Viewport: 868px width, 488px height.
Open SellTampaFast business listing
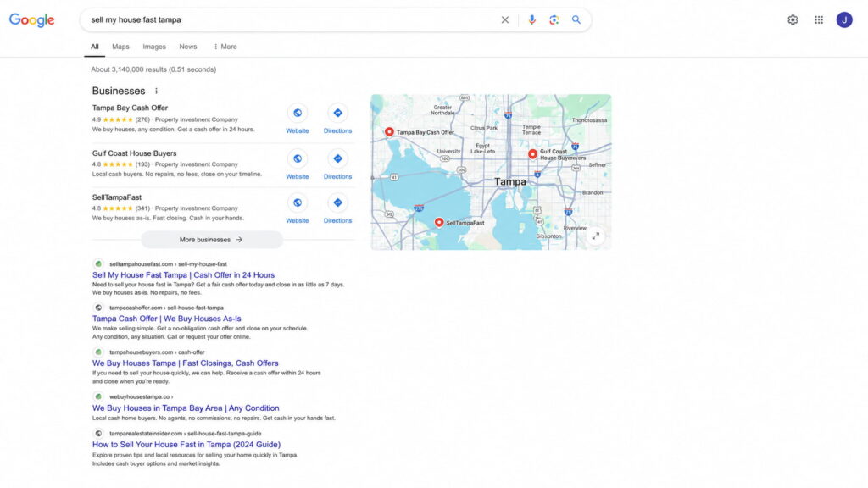click(116, 197)
